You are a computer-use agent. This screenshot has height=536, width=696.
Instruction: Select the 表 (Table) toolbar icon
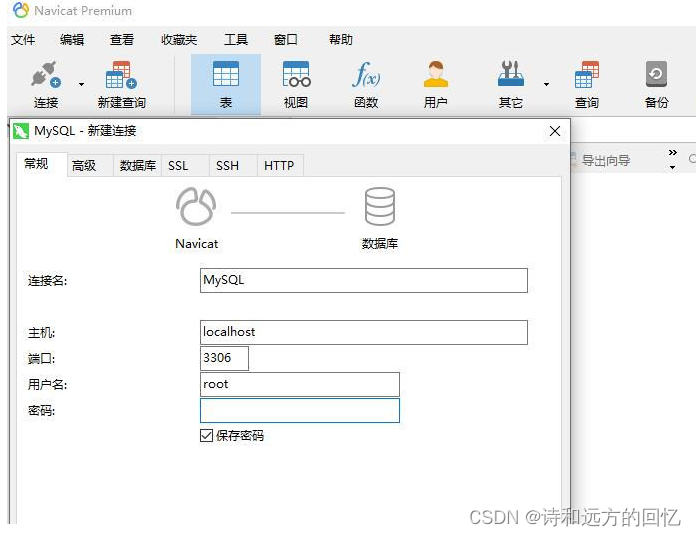(226, 74)
